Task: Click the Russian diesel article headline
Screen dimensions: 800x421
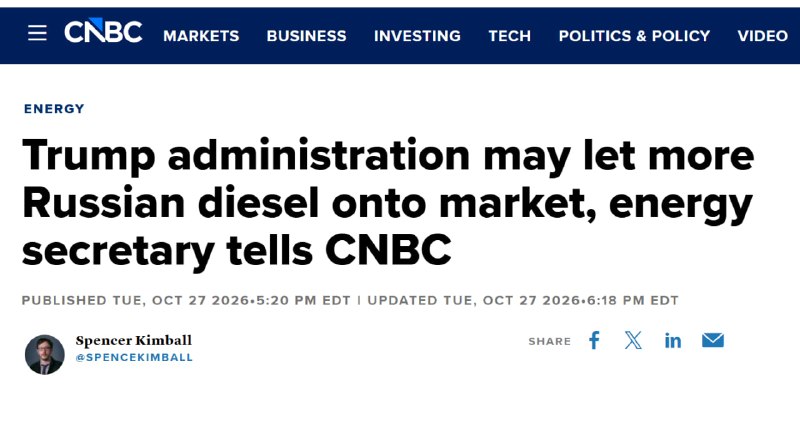Action: pos(388,202)
